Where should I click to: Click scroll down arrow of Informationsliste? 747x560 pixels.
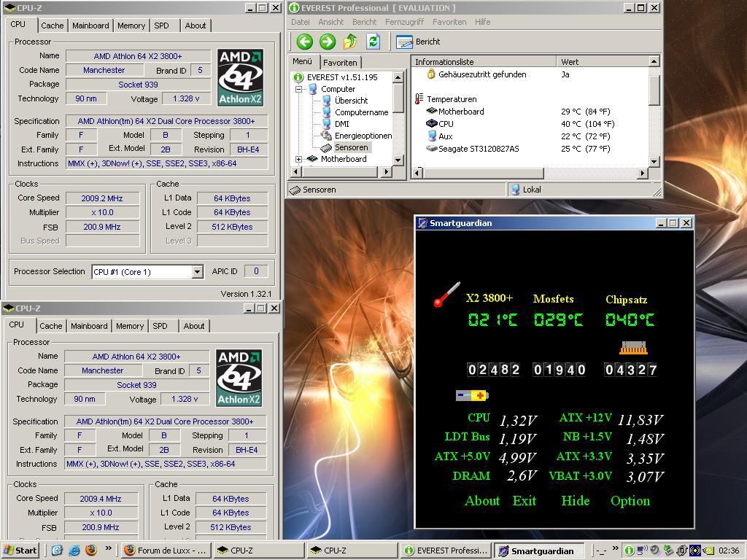pyautogui.click(x=654, y=161)
